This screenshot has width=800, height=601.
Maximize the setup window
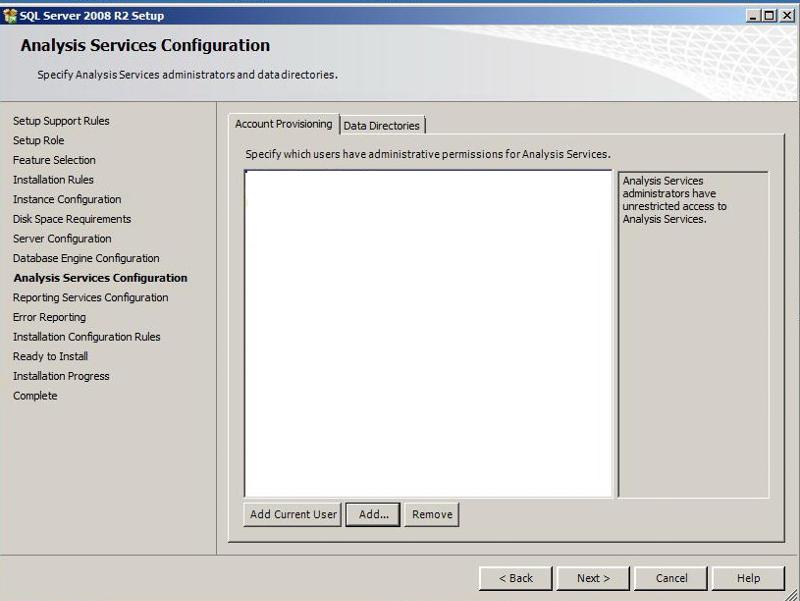coord(769,16)
